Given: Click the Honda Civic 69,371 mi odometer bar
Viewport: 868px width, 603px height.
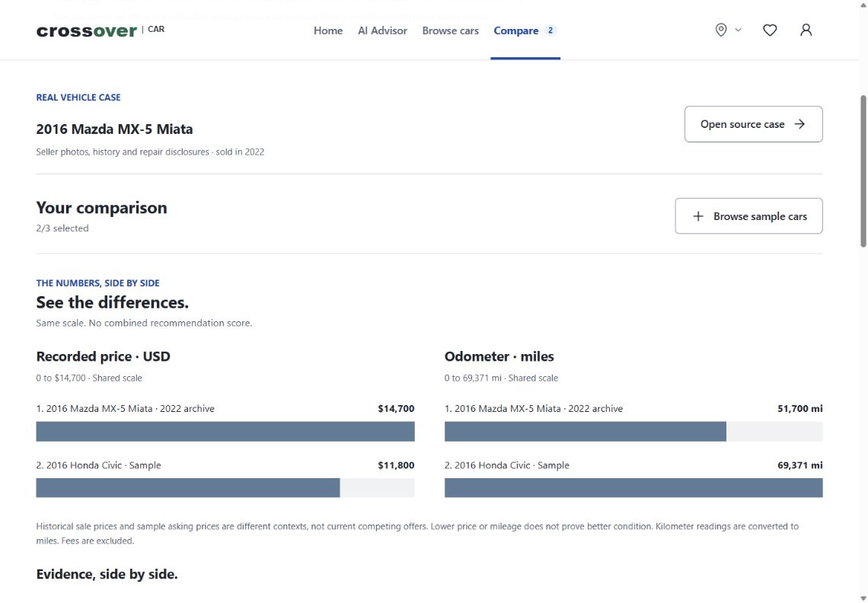Looking at the screenshot, I should (633, 488).
